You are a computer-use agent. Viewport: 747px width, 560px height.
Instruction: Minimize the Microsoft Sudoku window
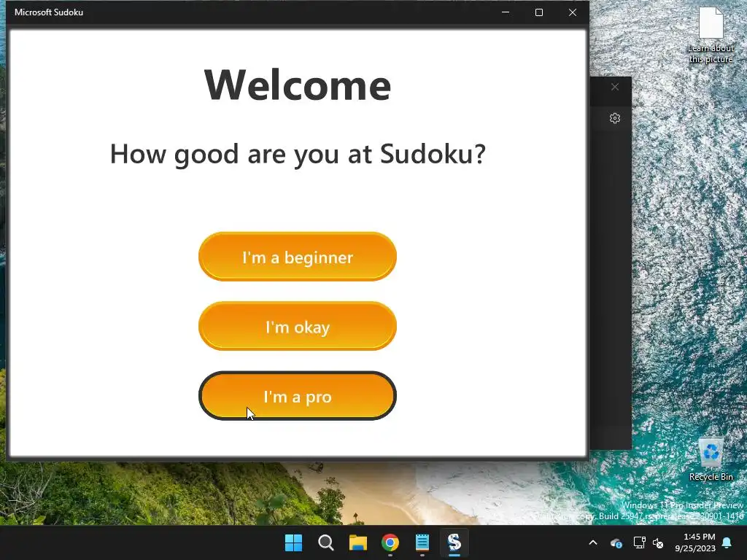point(506,12)
